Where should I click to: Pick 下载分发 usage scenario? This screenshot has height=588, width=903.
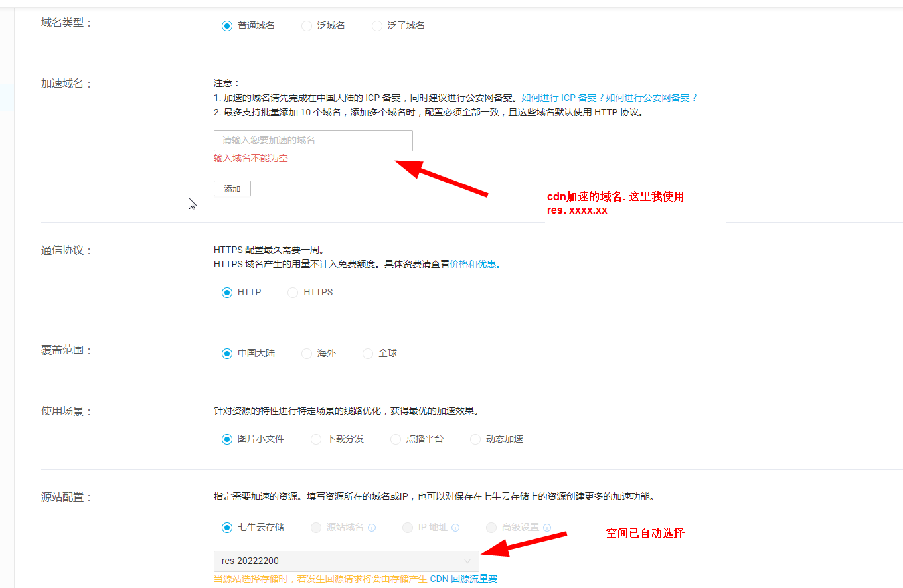(316, 439)
